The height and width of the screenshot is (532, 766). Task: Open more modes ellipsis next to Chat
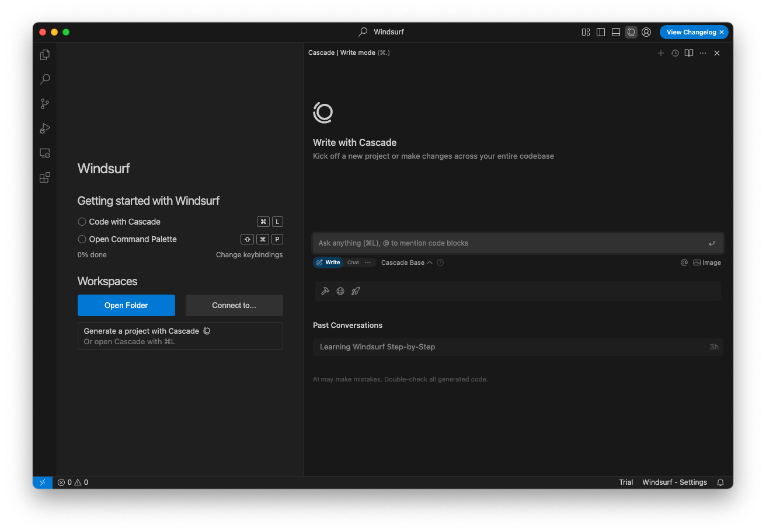pyautogui.click(x=368, y=262)
